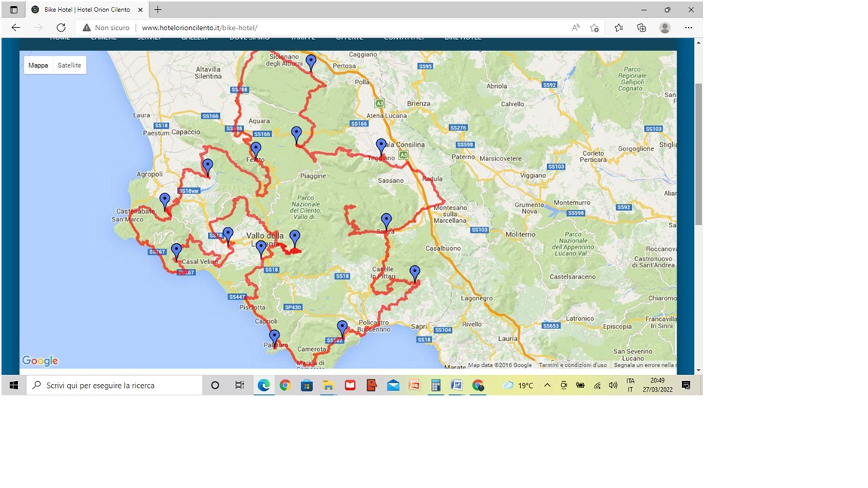The image size is (868, 488).
Task: Switch map to Mappa view
Action: pyautogui.click(x=38, y=66)
